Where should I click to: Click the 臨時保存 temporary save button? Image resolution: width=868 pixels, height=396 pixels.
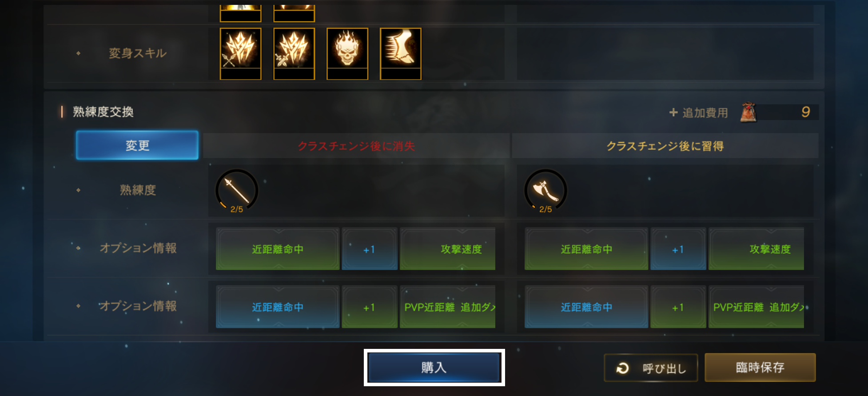click(760, 368)
